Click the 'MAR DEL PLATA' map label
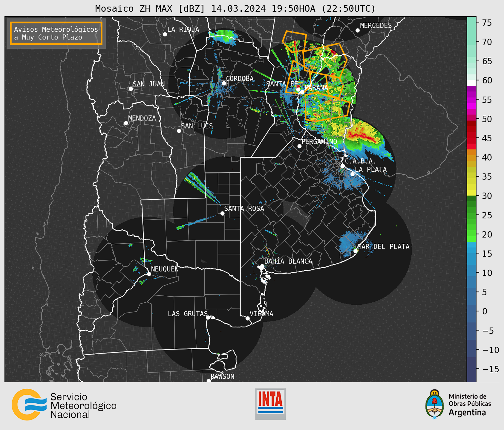The height and width of the screenshot is (430, 504). click(384, 246)
